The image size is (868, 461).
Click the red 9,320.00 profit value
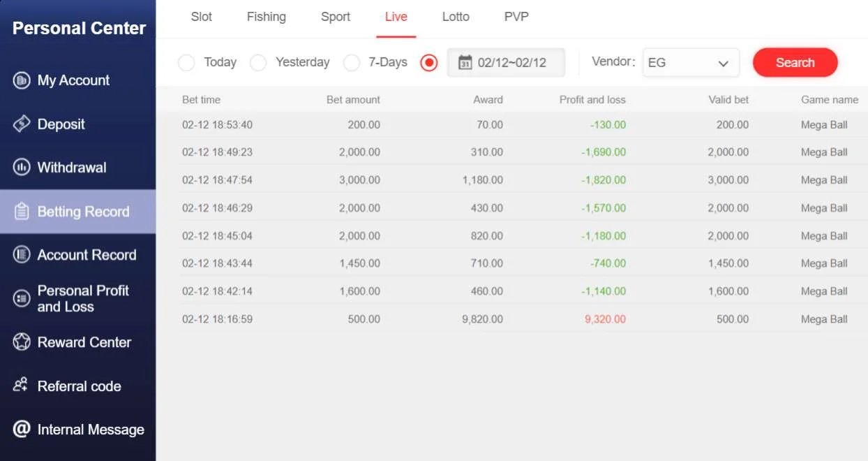pyautogui.click(x=605, y=319)
